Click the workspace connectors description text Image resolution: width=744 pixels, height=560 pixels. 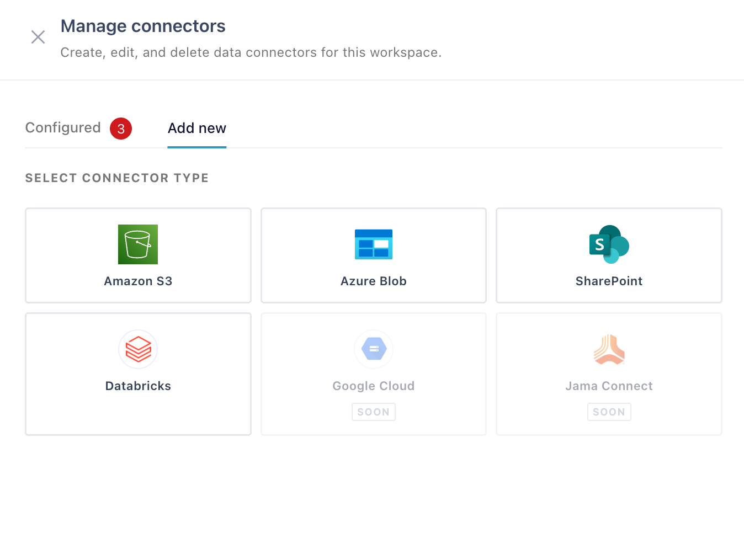point(251,52)
